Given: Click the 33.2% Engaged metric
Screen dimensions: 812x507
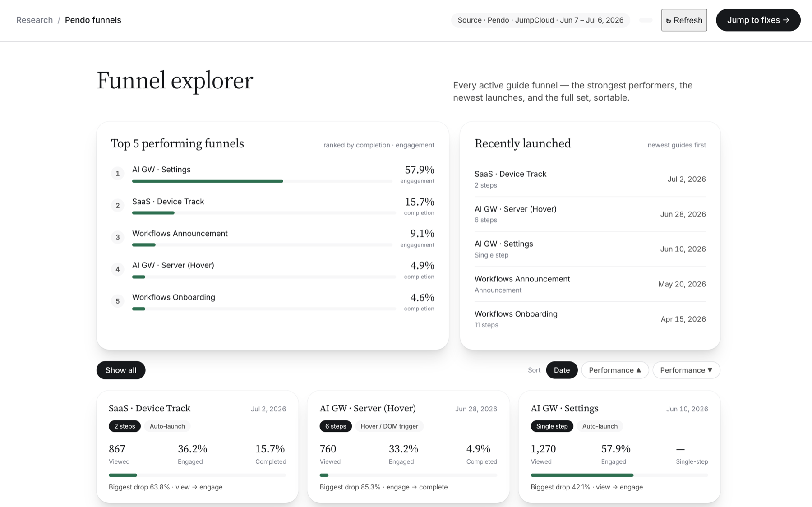Looking at the screenshot, I should point(403,454).
